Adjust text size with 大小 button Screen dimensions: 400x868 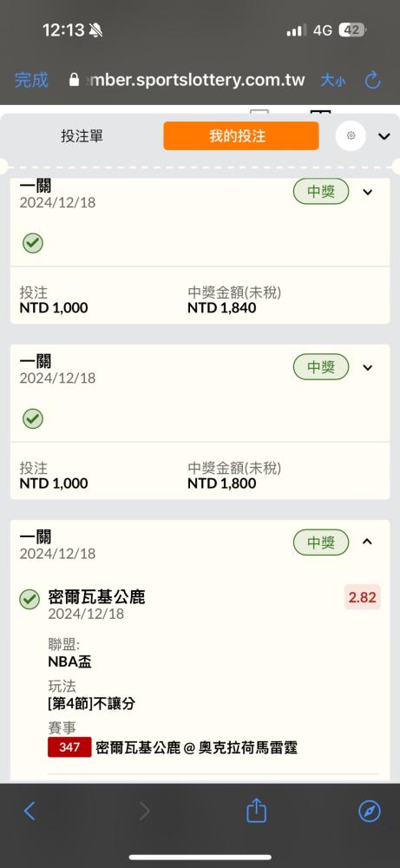pos(332,81)
